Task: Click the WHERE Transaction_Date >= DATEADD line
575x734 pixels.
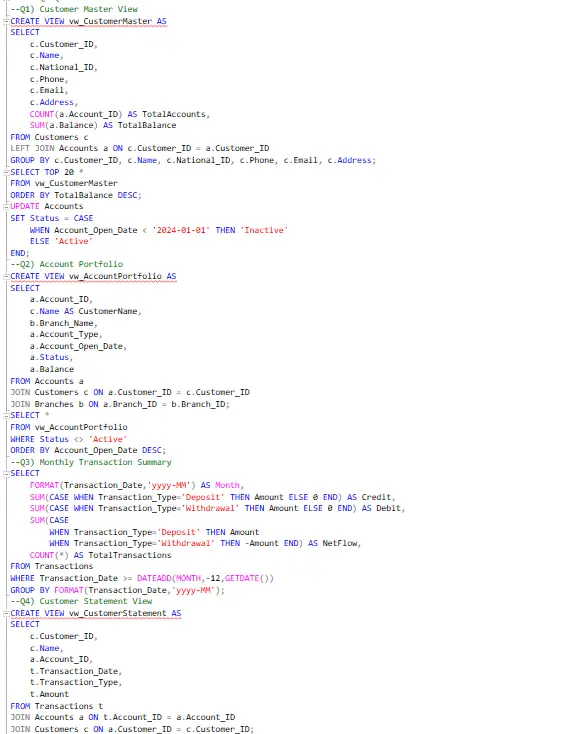Action: [142, 579]
